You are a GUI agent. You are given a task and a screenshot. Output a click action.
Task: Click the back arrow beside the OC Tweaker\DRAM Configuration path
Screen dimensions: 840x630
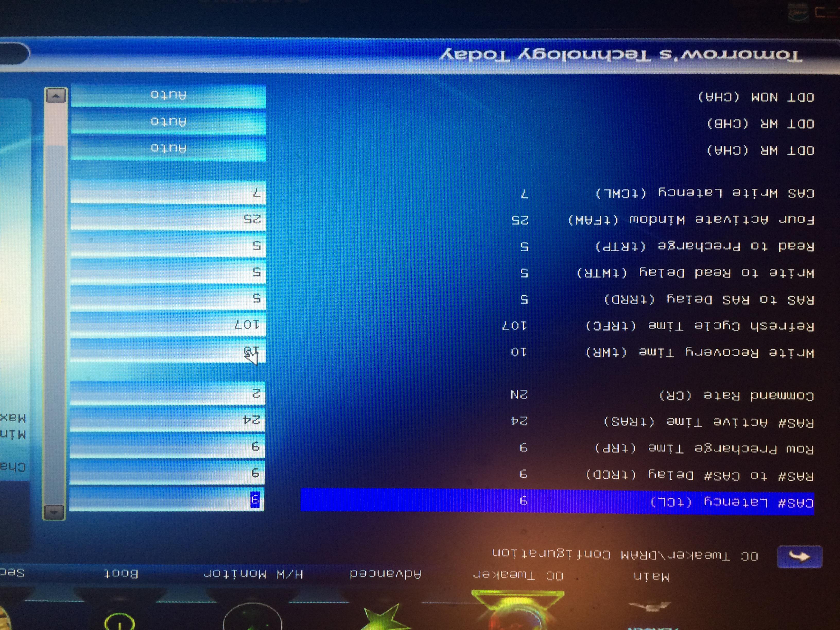click(799, 557)
